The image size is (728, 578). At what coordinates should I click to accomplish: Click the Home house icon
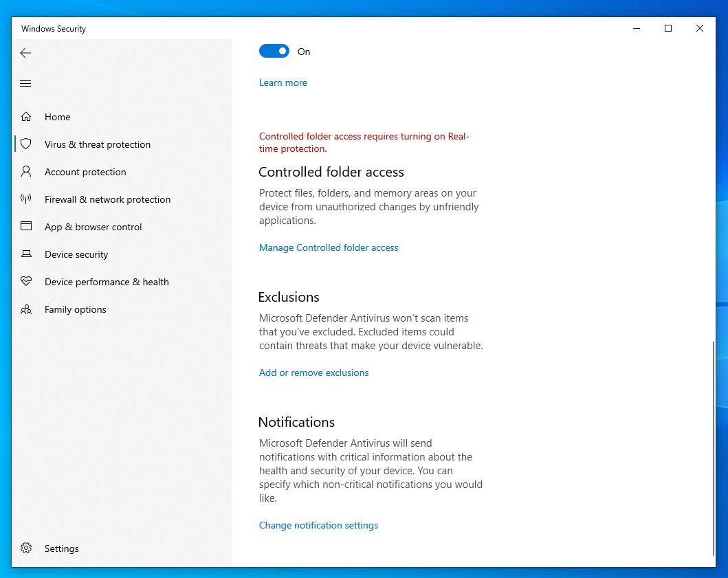click(26, 117)
